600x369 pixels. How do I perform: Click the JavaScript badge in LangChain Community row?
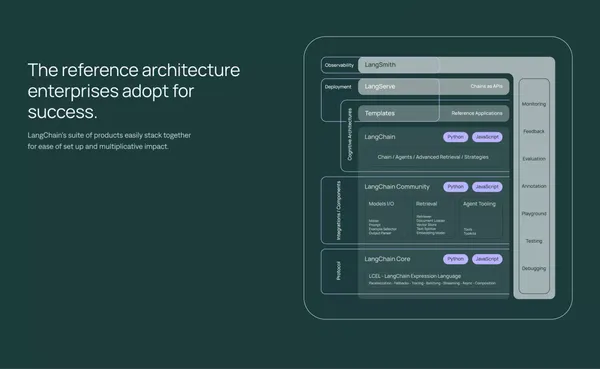click(x=487, y=187)
